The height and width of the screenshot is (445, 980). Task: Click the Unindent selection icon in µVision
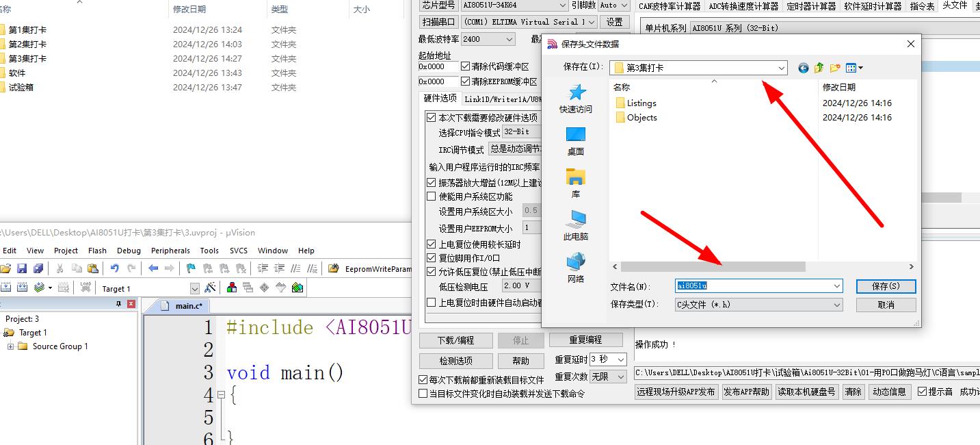point(279,268)
